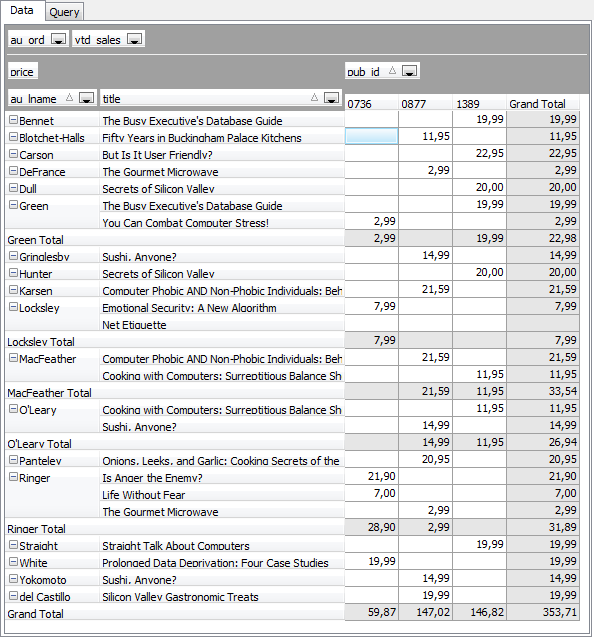Collapse the Ringer author group
The image size is (594, 638).
pos(13,477)
